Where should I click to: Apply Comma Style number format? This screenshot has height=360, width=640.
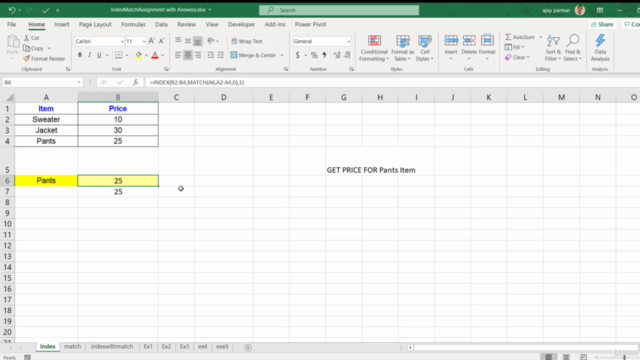[x=324, y=55]
